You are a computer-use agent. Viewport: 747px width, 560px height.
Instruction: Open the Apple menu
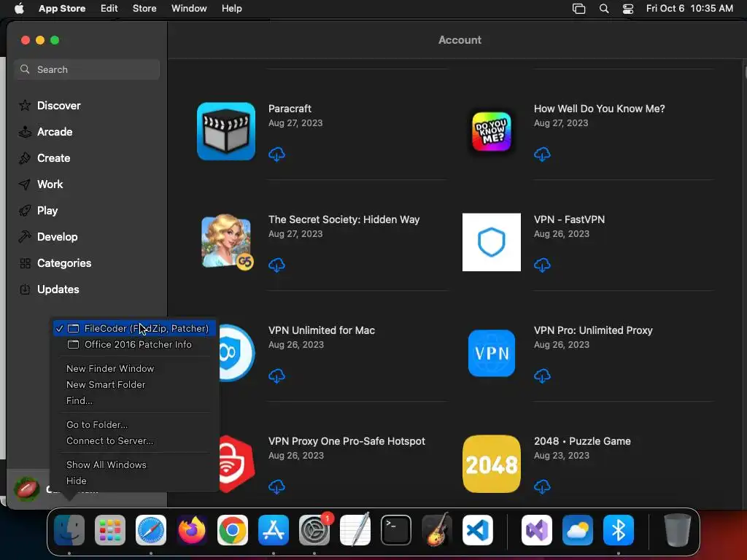[x=19, y=9]
